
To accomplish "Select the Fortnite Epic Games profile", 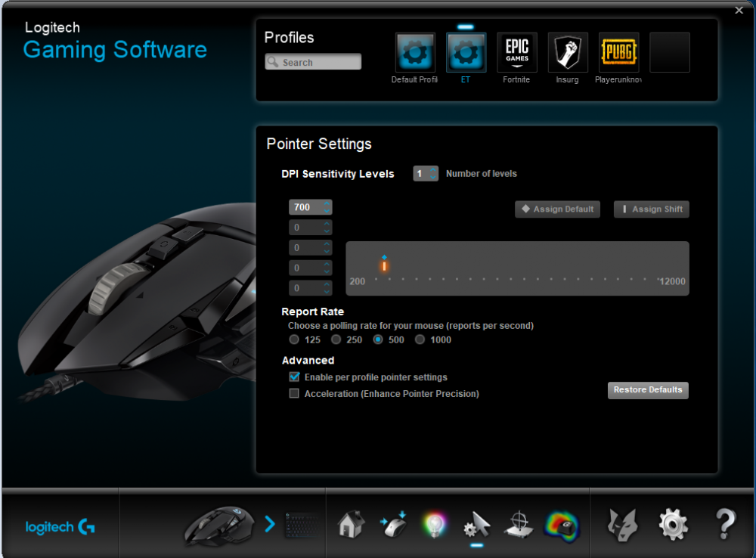I will 517,53.
